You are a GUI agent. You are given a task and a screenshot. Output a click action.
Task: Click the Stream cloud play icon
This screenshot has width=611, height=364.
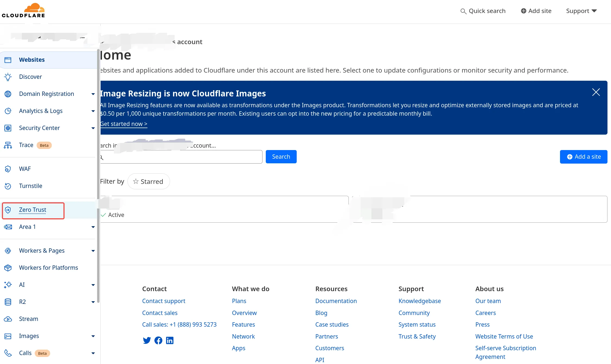pos(8,319)
